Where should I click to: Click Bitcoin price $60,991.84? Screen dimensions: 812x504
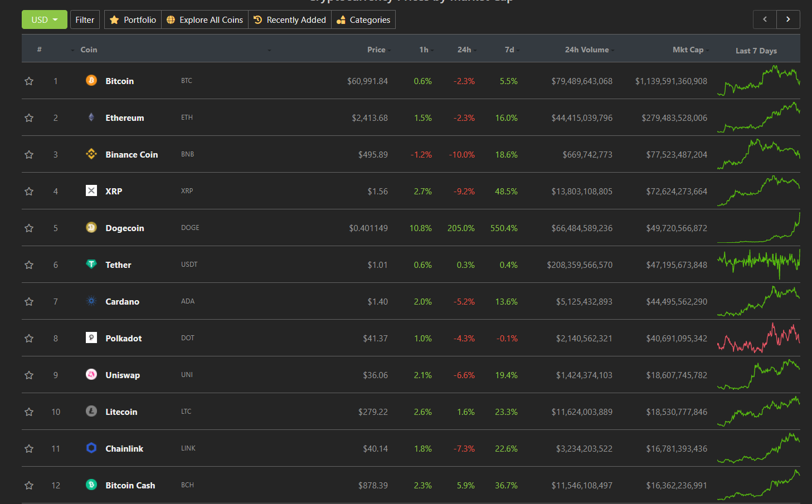click(367, 81)
